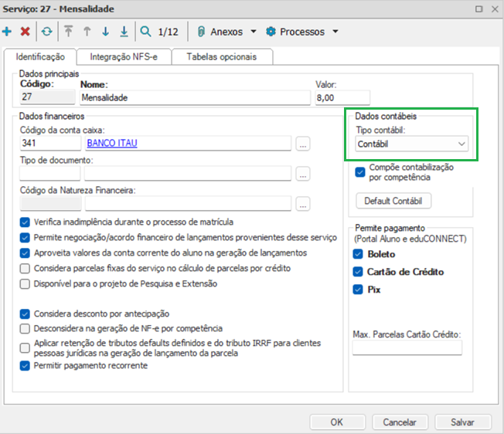Viewport: 504px width, 434px height.
Task: Click the 1/12 record counter
Action: pos(168,32)
